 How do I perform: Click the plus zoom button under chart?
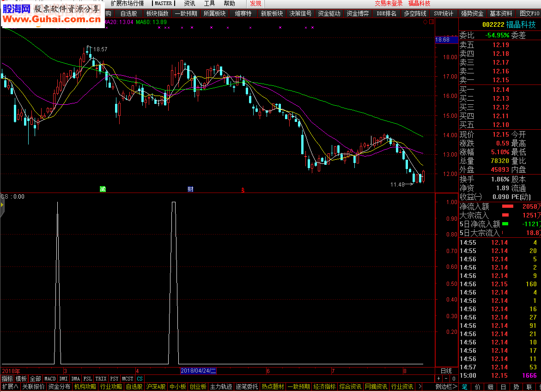[x=439, y=379]
